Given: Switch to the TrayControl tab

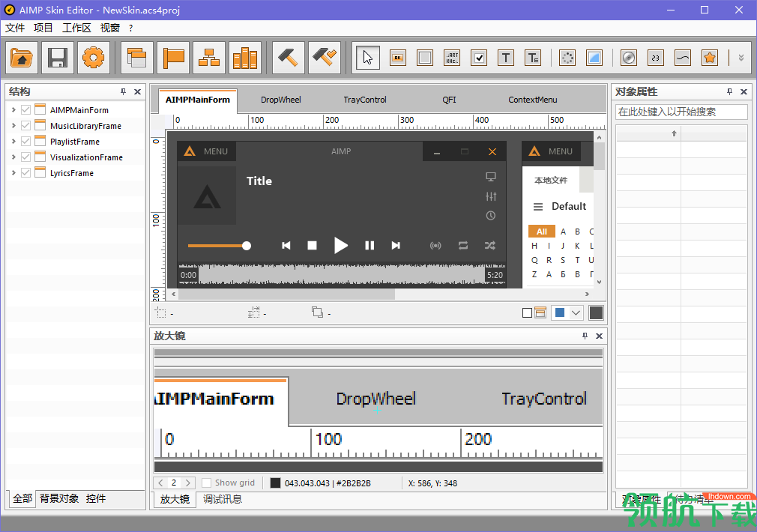Looking at the screenshot, I should (x=365, y=100).
